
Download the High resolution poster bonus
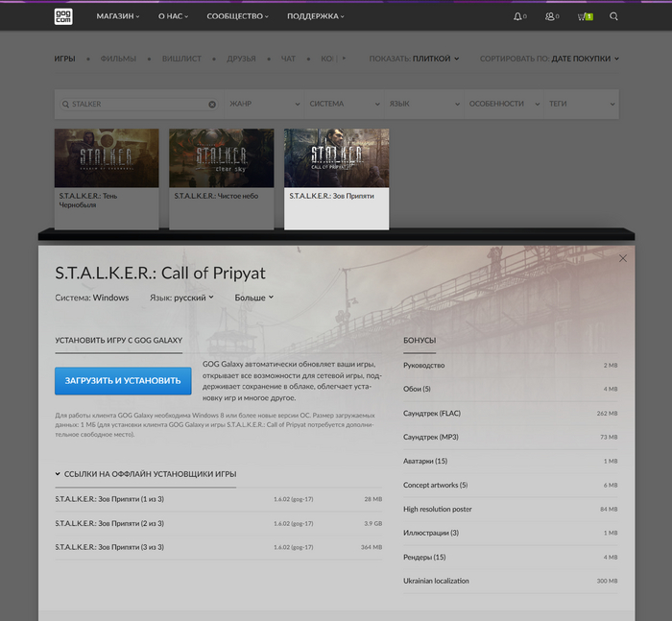(x=511, y=509)
